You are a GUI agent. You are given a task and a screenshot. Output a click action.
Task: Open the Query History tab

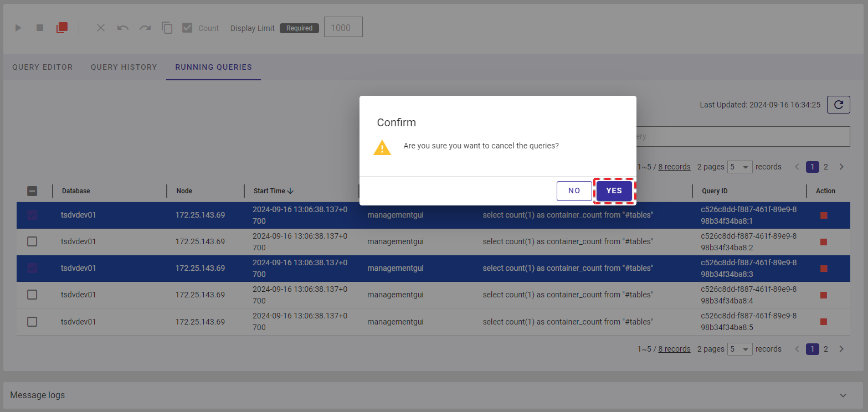(x=124, y=67)
